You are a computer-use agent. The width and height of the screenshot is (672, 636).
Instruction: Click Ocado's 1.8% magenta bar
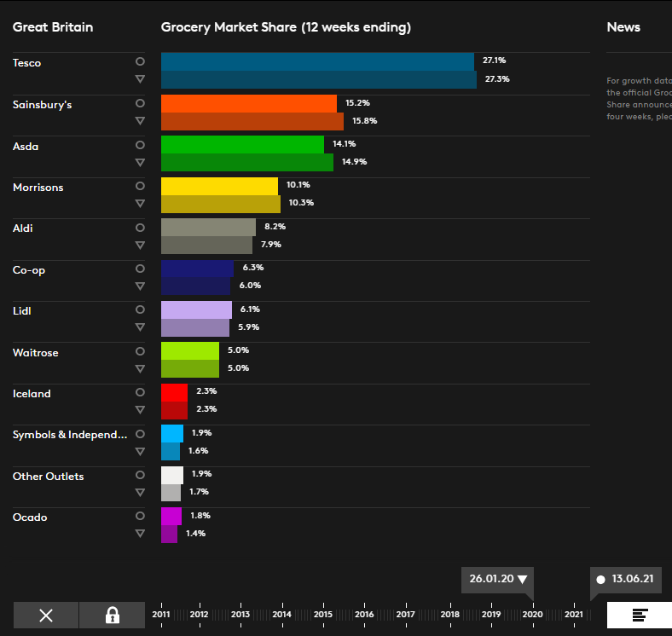(171, 517)
